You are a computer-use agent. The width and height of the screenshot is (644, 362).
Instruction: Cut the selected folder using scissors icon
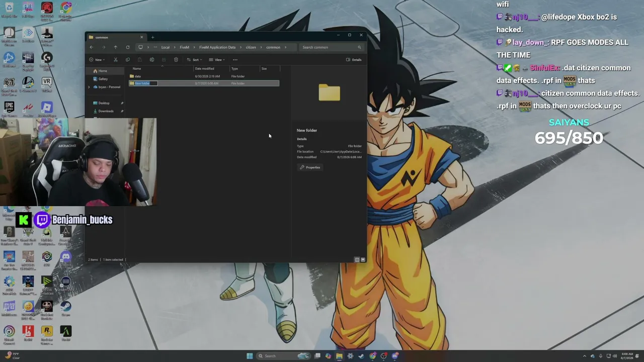coord(116,60)
